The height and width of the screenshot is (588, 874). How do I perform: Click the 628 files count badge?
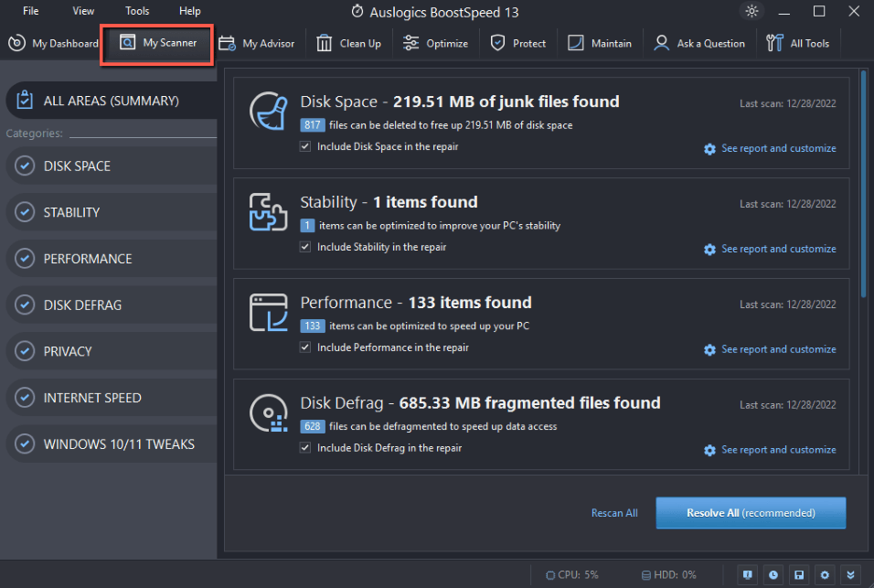click(312, 426)
